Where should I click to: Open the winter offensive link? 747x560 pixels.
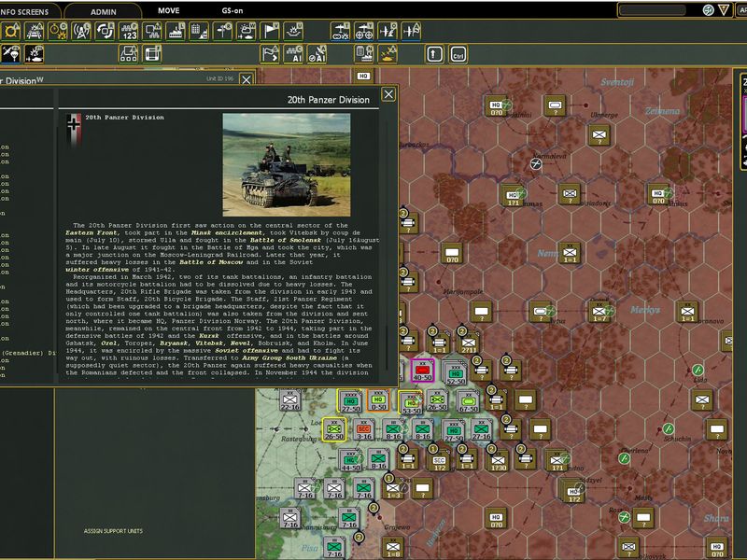pyautogui.click(x=97, y=270)
